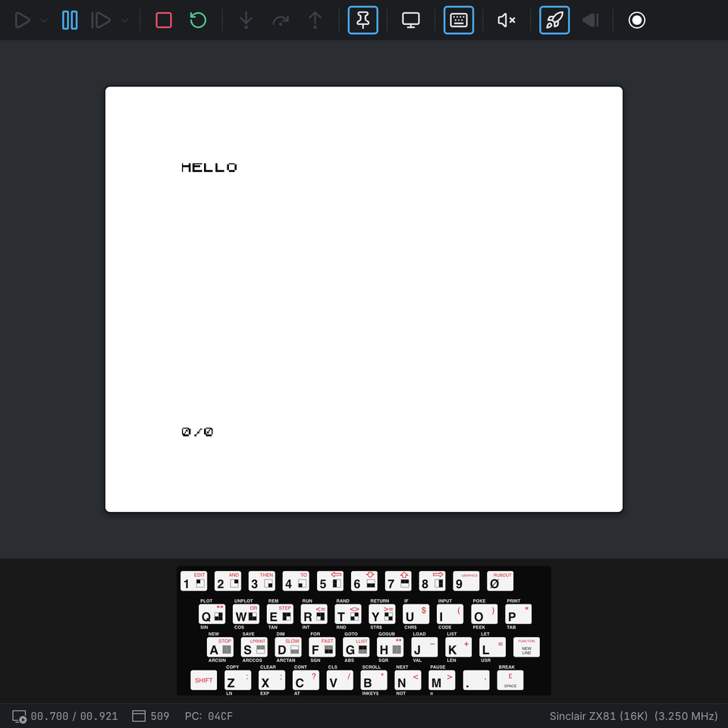Click the M PAUSE key
Image resolution: width=728 pixels, height=728 pixels.
[442, 680]
